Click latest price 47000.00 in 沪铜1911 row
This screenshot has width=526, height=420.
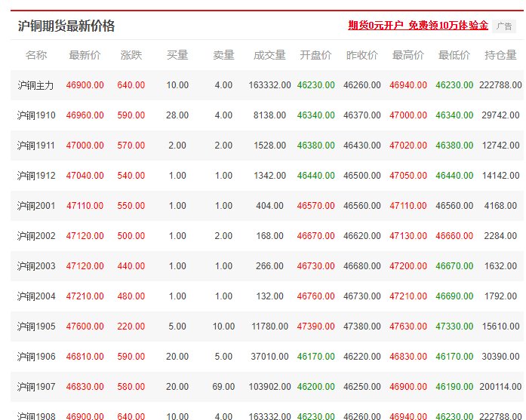pyautogui.click(x=85, y=146)
